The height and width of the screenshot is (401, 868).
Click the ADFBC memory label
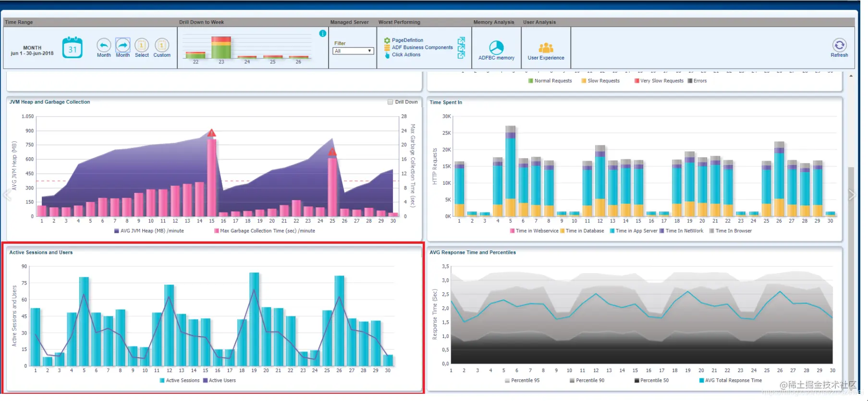tap(496, 58)
